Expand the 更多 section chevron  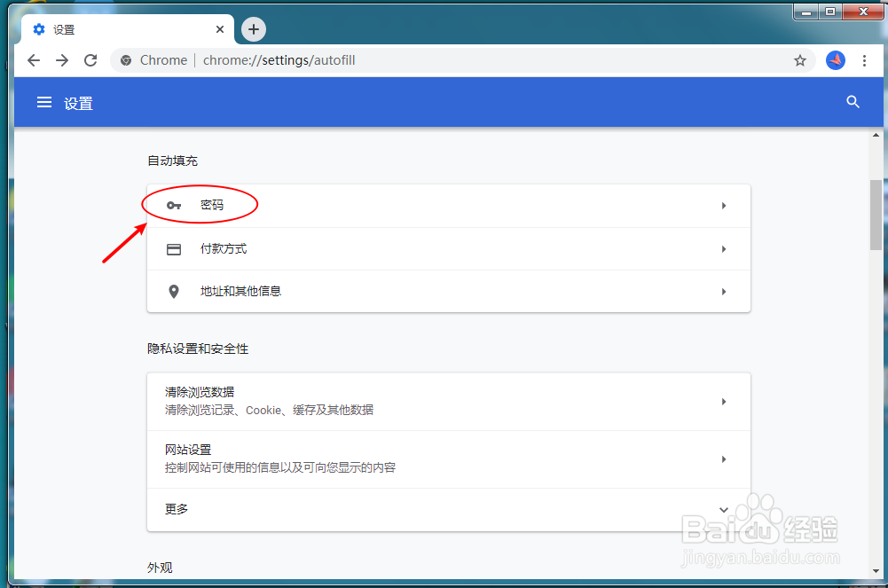[723, 510]
